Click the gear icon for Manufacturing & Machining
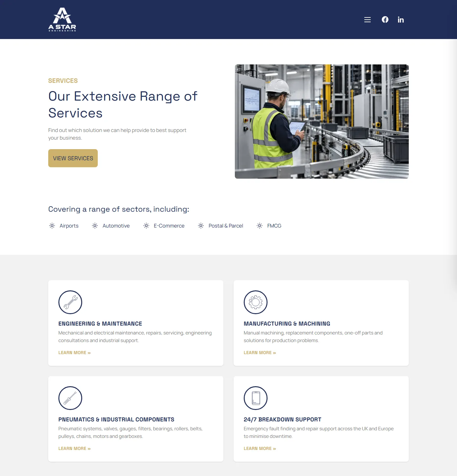The height and width of the screenshot is (476, 457). [x=255, y=302]
